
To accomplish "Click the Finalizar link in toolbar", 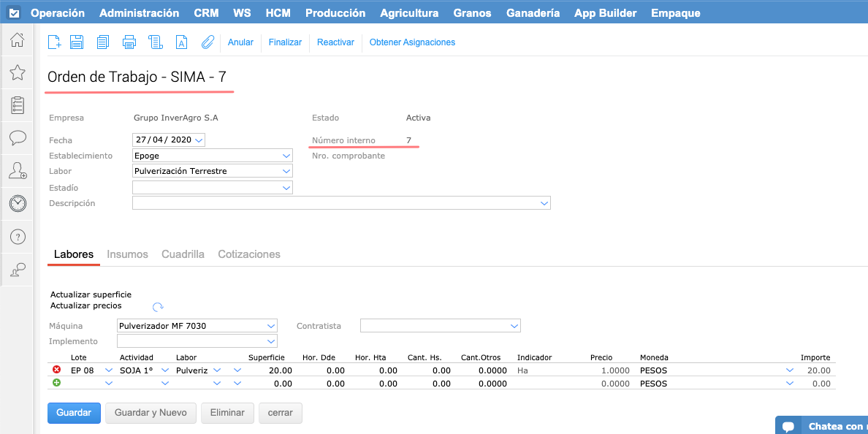I will click(x=285, y=42).
